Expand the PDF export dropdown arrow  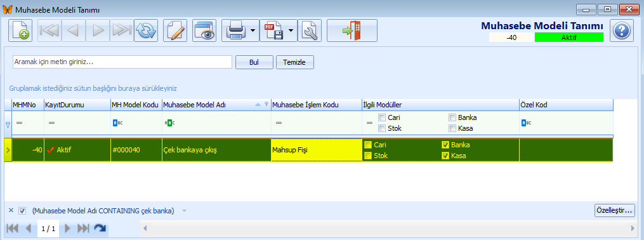(x=291, y=30)
